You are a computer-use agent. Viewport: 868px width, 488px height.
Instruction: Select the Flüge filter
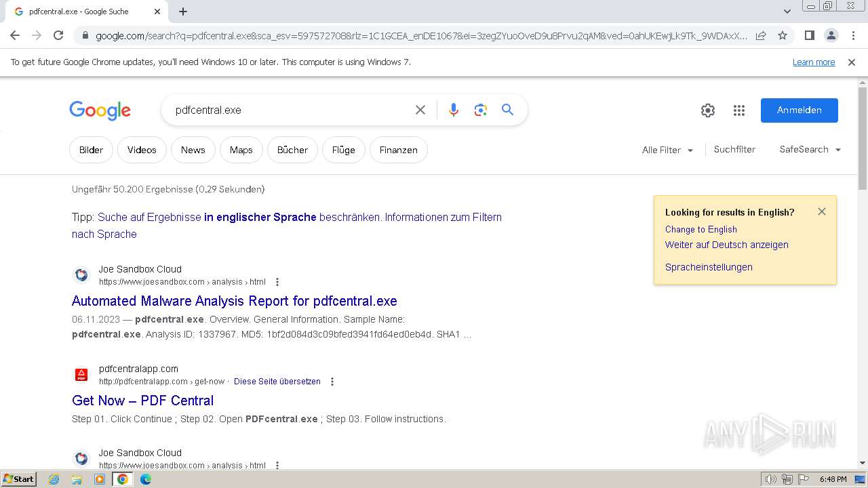tap(344, 150)
